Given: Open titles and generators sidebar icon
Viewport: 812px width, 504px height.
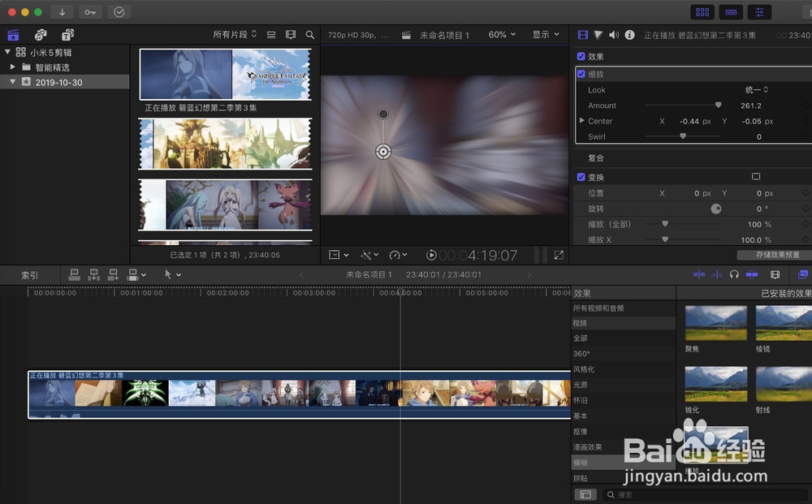Looking at the screenshot, I should [68, 35].
